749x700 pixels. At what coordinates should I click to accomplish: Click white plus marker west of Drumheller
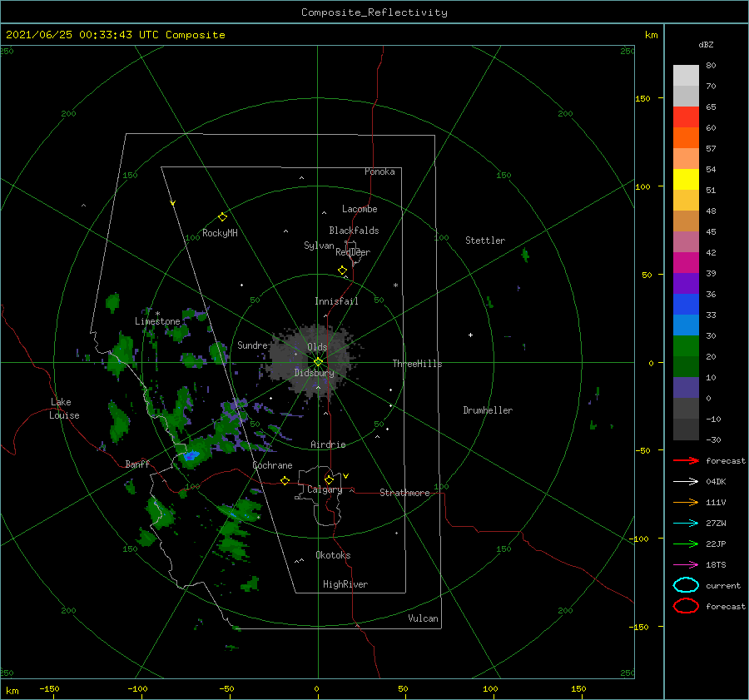click(470, 335)
